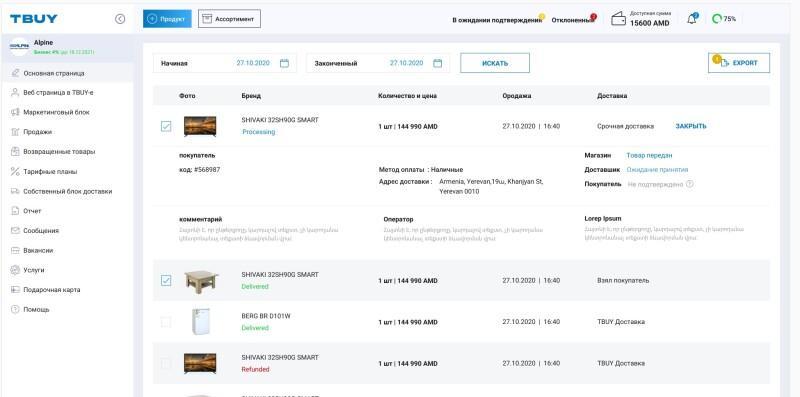This screenshot has height=397, width=800.
Task: Click the Сообщения envelope icon
Action: click(x=15, y=231)
